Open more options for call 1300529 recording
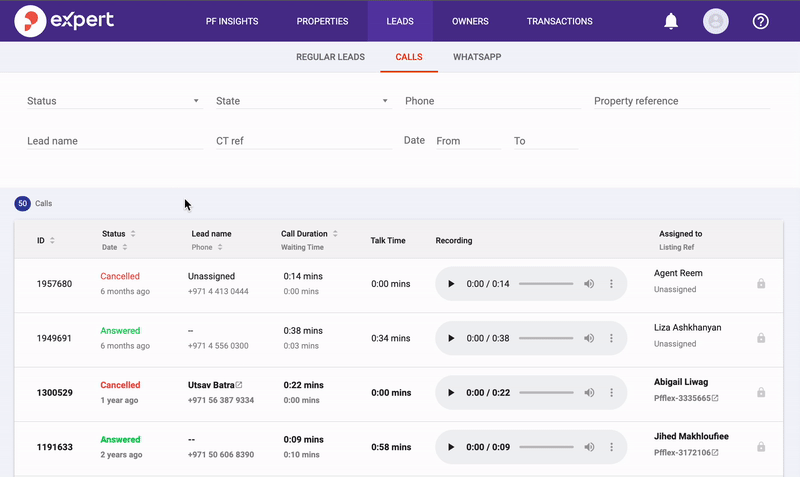Image resolution: width=800 pixels, height=477 pixels. pyautogui.click(x=611, y=393)
